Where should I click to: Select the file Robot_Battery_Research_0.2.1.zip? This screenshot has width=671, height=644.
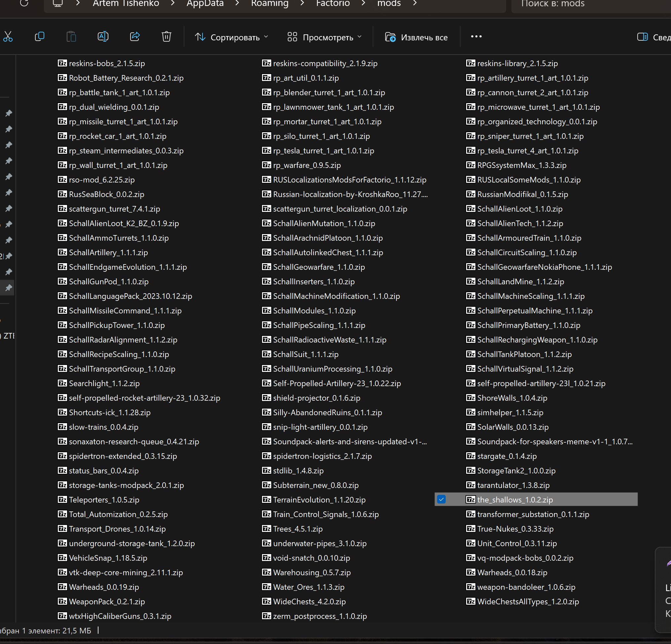pyautogui.click(x=126, y=78)
